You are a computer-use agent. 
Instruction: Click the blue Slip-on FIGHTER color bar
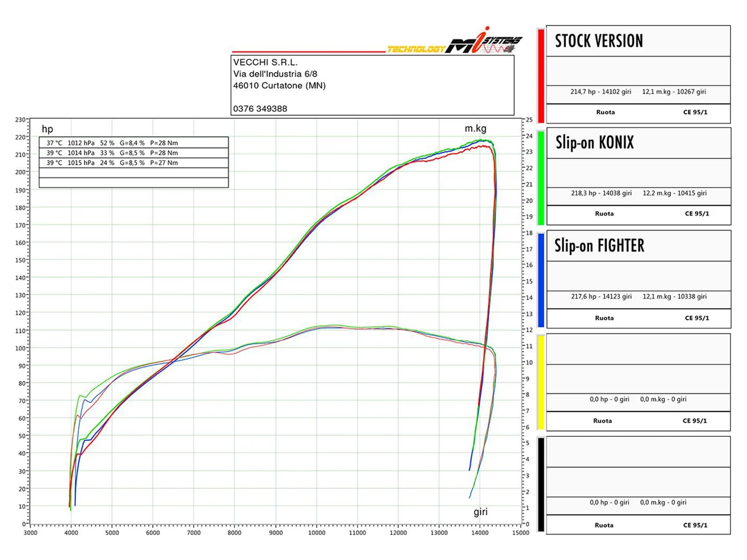(x=541, y=280)
